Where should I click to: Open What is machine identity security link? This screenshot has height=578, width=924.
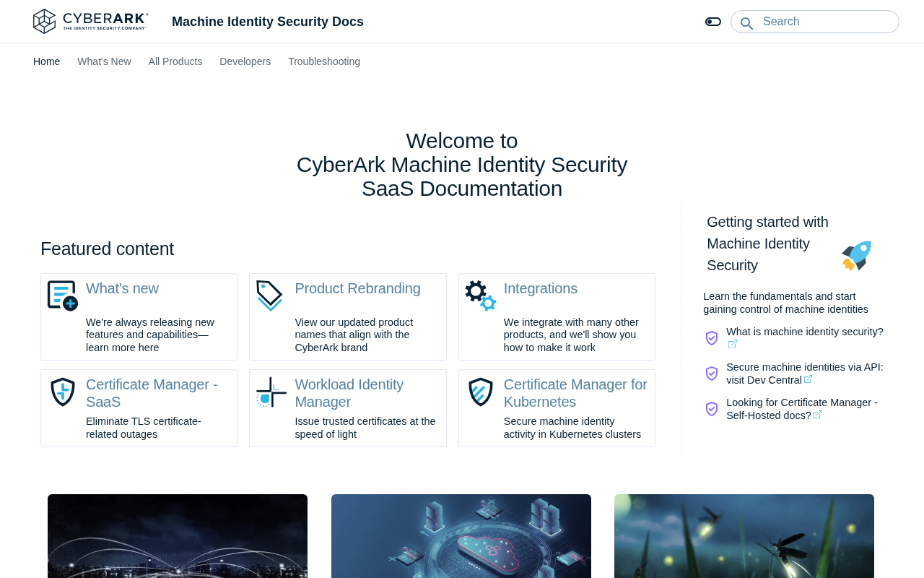pyautogui.click(x=805, y=338)
